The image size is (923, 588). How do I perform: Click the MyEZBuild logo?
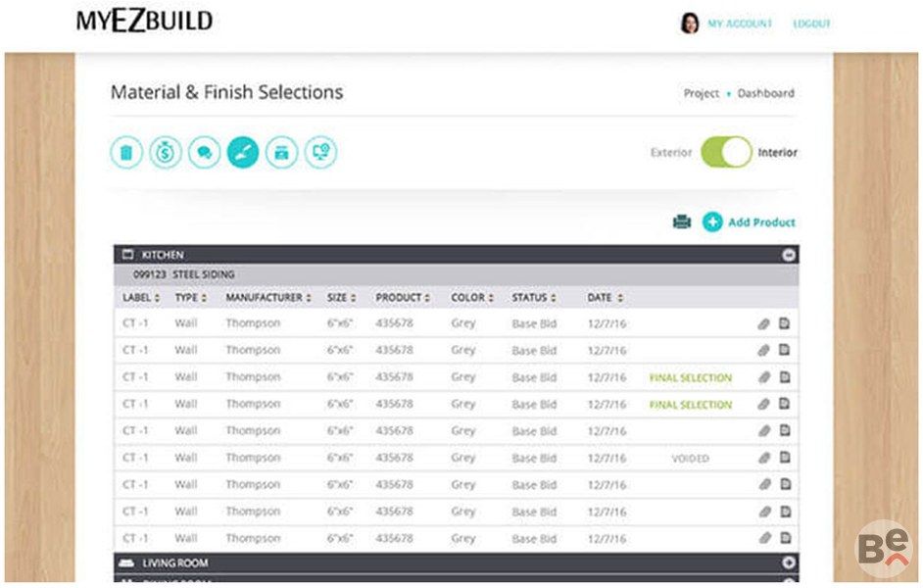[x=144, y=21]
